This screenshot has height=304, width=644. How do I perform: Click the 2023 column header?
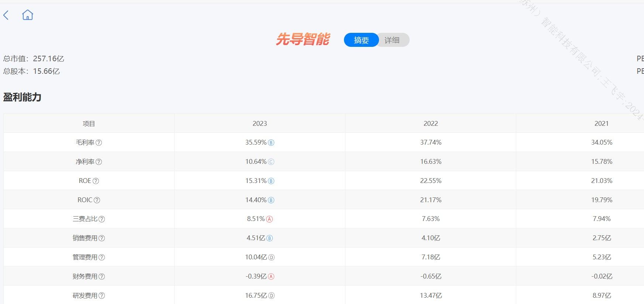pos(260,124)
